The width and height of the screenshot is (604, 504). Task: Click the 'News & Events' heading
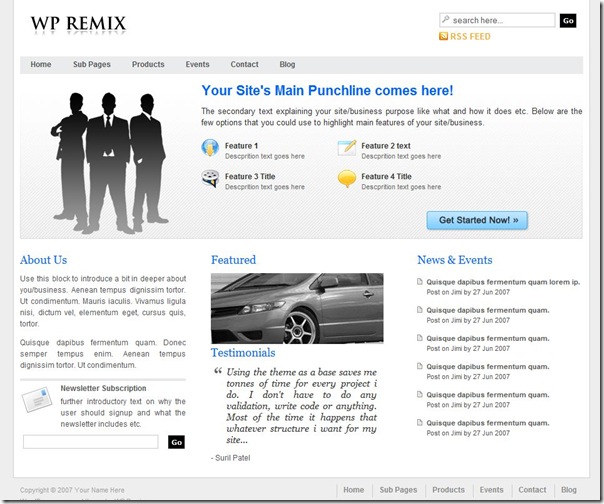[455, 260]
